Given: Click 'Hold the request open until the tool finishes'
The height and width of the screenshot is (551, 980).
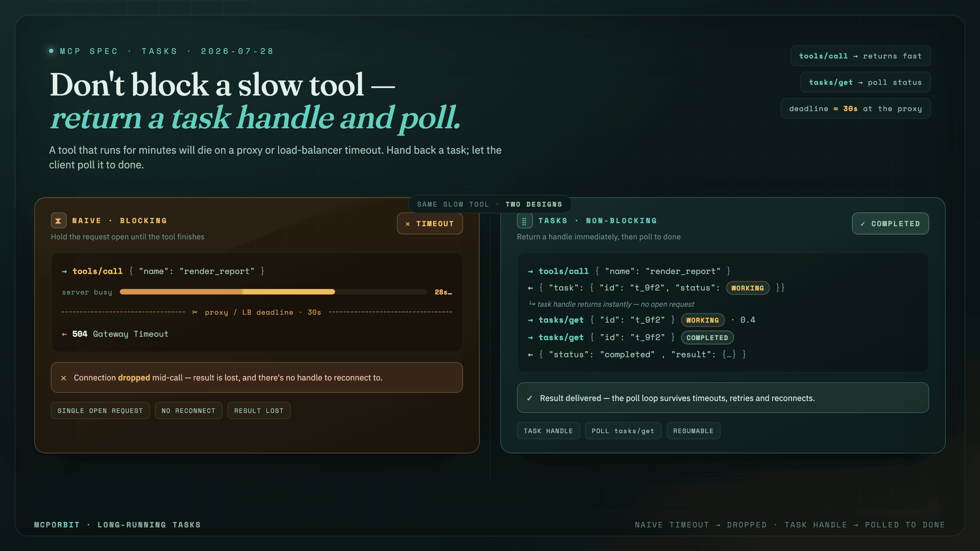Looking at the screenshot, I should [x=127, y=237].
